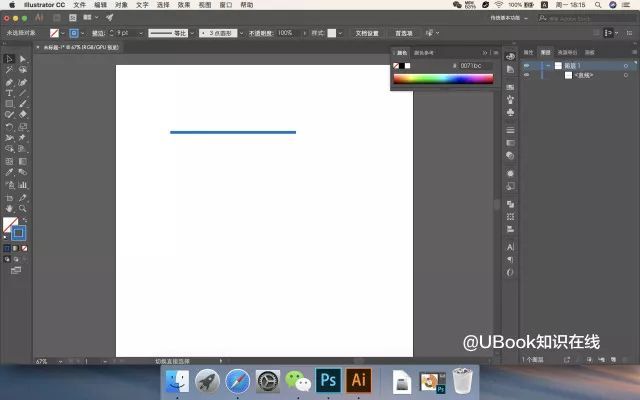Set the None swatch below the toolbar

point(24,248)
